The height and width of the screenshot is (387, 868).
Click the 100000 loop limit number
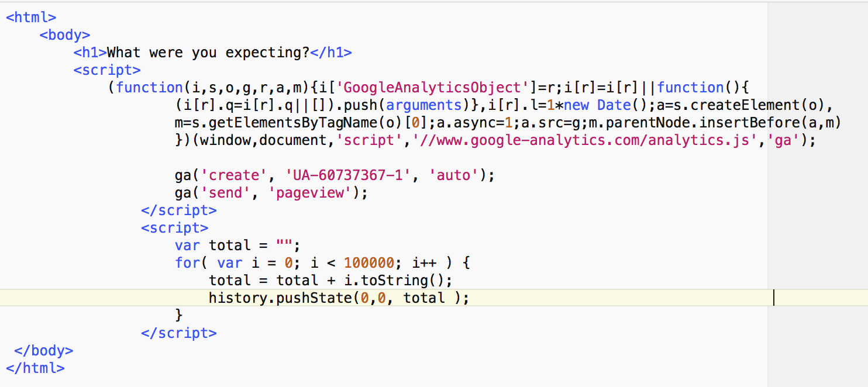(369, 263)
